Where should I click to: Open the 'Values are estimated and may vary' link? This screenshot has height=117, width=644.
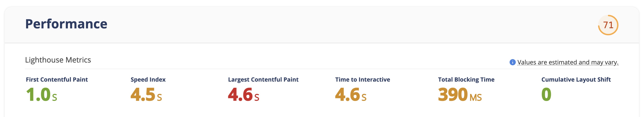point(568,62)
